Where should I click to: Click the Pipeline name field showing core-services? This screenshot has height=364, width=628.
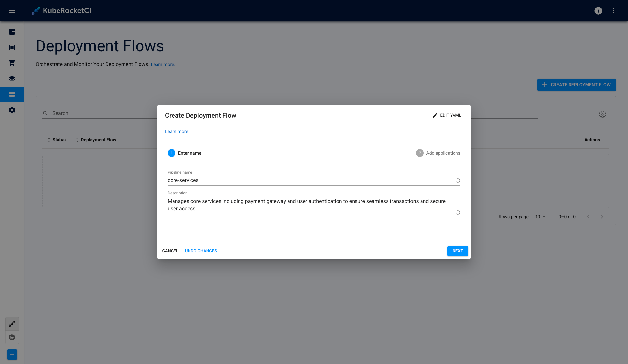(294, 180)
